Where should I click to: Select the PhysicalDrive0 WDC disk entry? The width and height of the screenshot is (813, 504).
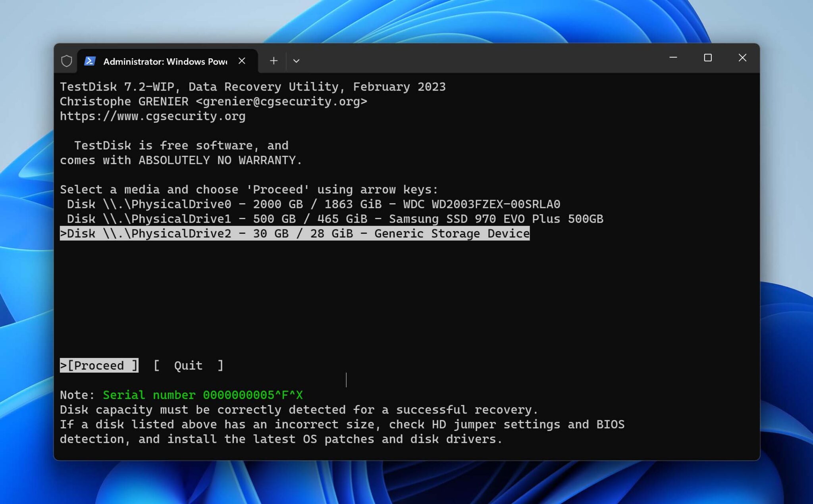point(313,204)
